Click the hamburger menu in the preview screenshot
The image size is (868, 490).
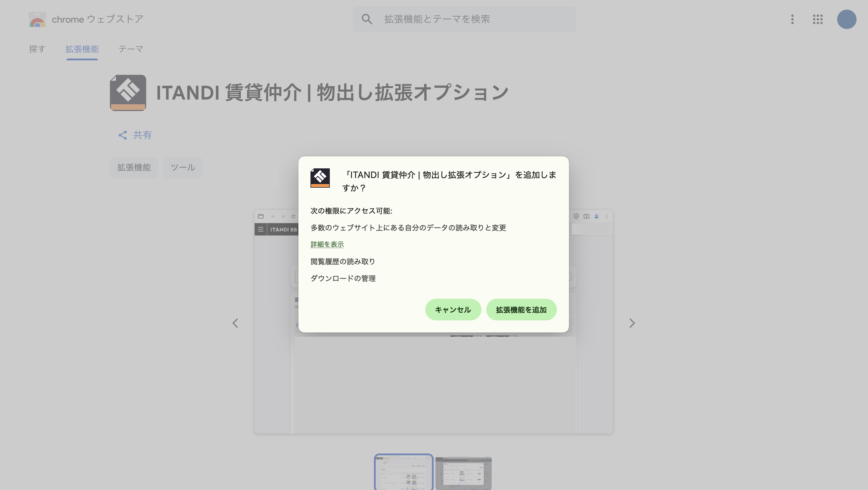[260, 229]
